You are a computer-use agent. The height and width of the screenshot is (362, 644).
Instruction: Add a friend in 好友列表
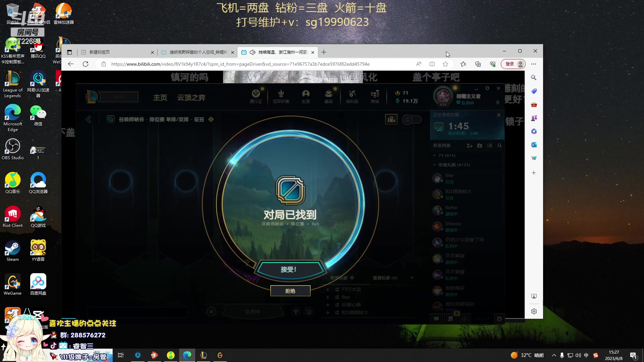click(x=470, y=145)
